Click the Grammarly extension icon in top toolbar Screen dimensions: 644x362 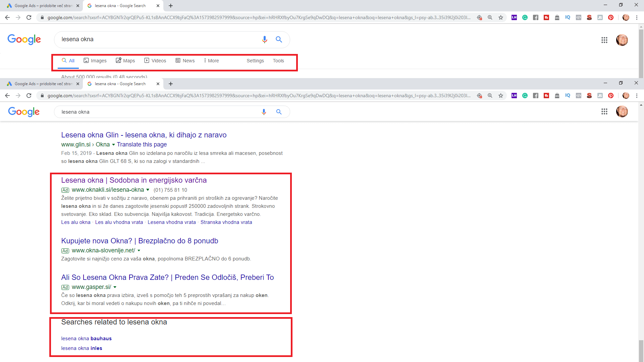coord(525,17)
